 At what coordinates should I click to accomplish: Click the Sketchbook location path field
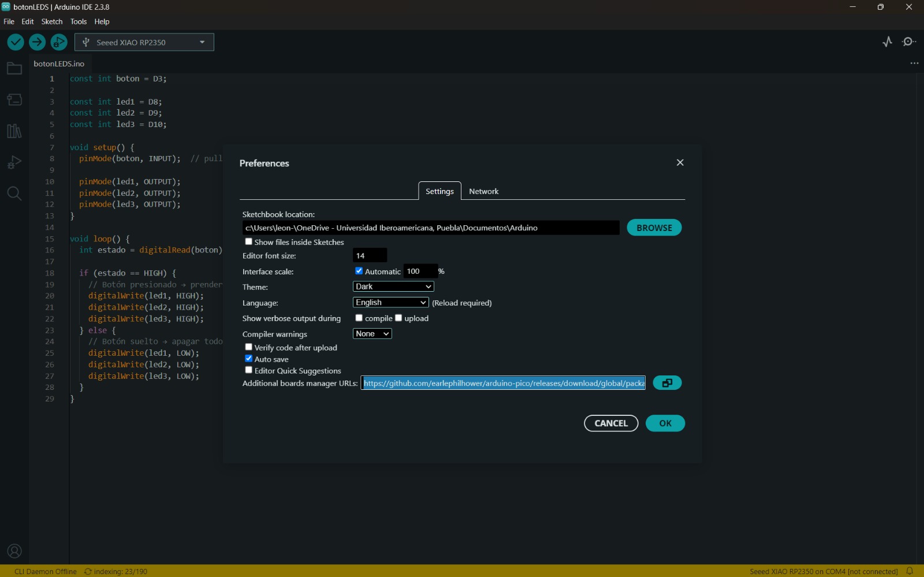[x=431, y=228]
